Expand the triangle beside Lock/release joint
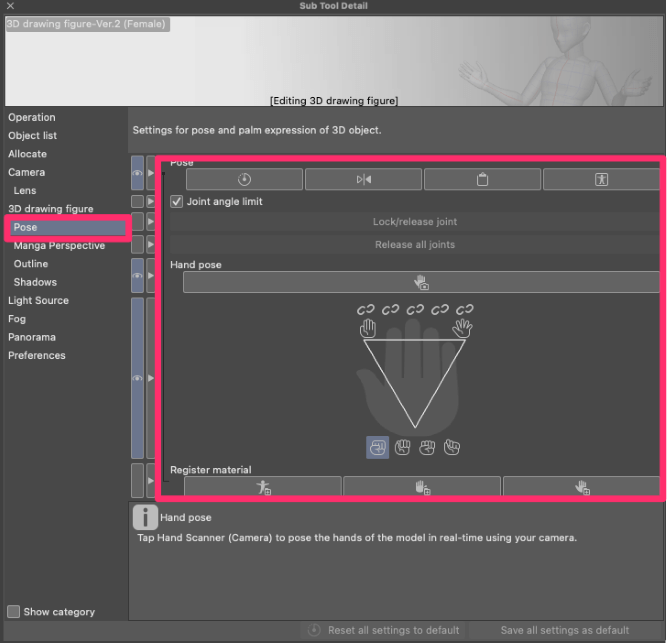Screen dimensions: 667x643 [x=151, y=222]
